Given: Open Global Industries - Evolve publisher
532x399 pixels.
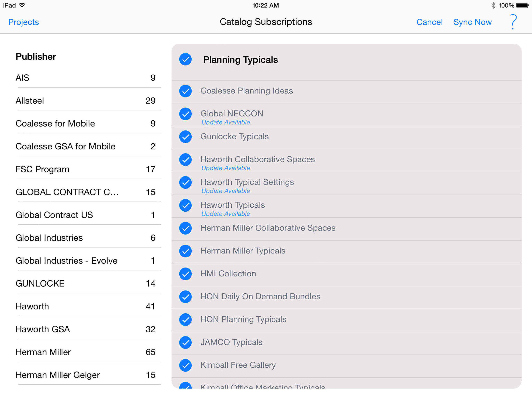Looking at the screenshot, I should (x=88, y=261).
